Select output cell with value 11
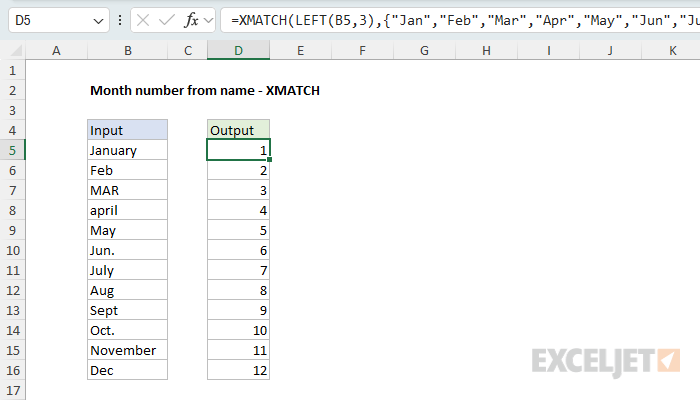Image resolution: width=700 pixels, height=400 pixels. tap(238, 350)
